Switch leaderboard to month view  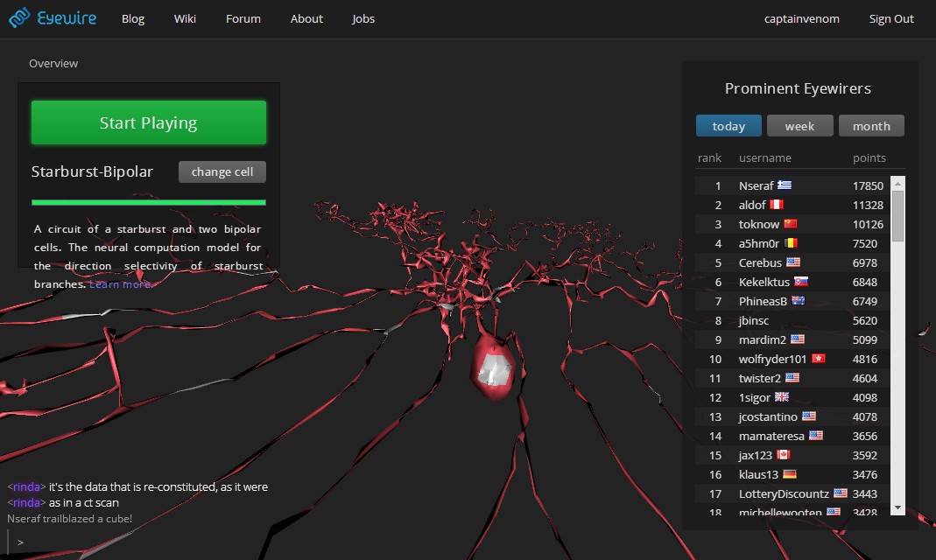click(x=871, y=126)
